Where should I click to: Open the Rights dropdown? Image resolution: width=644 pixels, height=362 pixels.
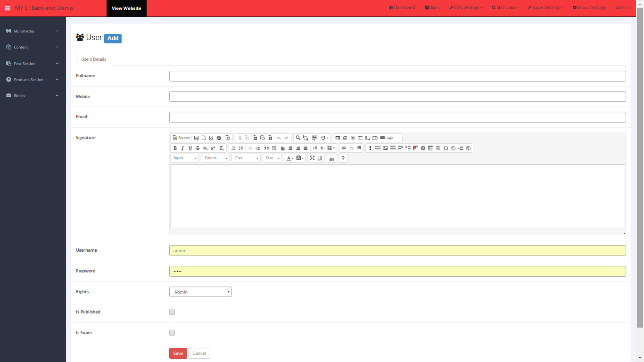point(200,292)
